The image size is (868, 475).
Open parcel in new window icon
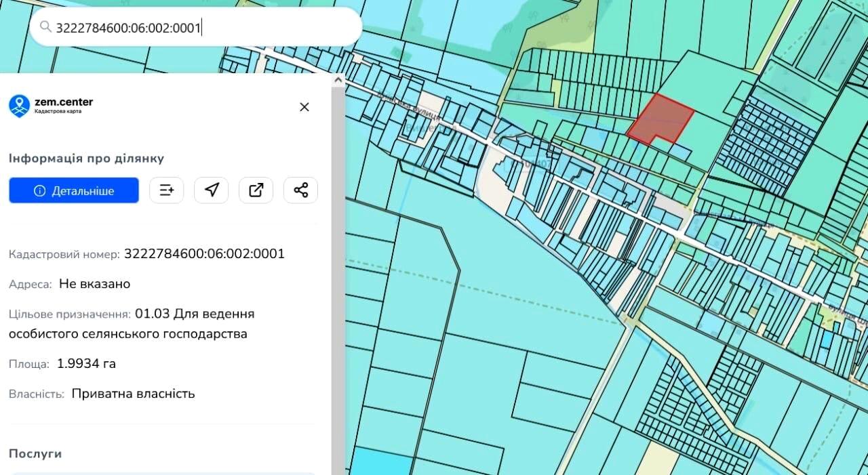256,190
